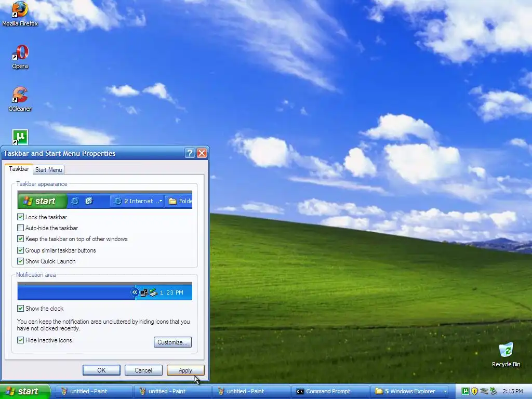Close the Taskbar and Start Menu Properties dialog
The image size is (532, 399).
pos(202,153)
